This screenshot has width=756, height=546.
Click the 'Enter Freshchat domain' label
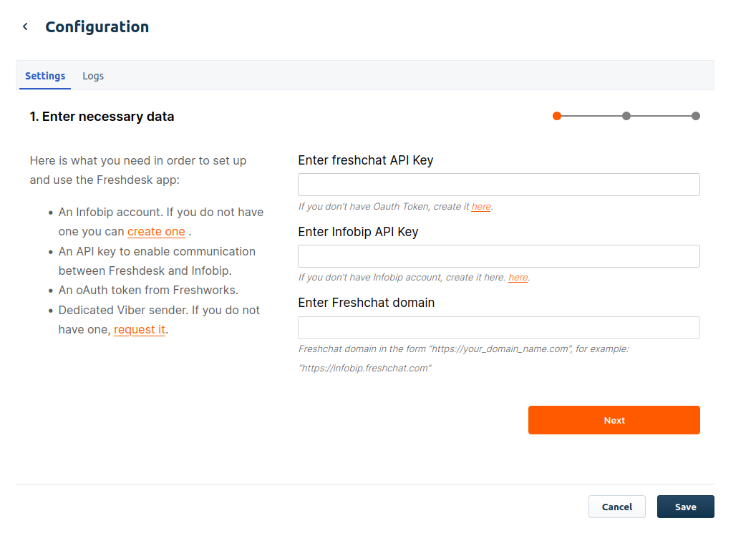pyautogui.click(x=366, y=303)
